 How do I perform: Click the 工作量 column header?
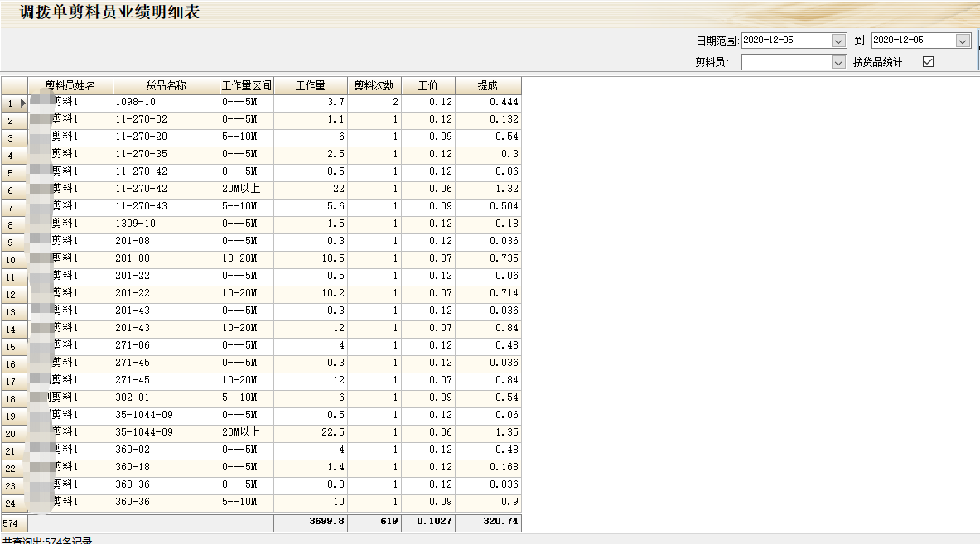coord(310,85)
